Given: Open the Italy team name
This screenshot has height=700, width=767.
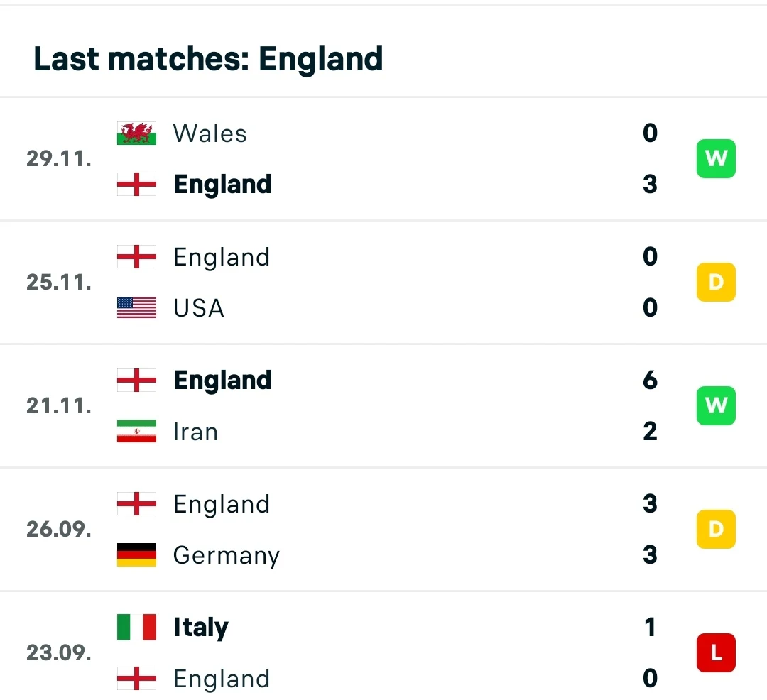Looking at the screenshot, I should pos(201,628).
